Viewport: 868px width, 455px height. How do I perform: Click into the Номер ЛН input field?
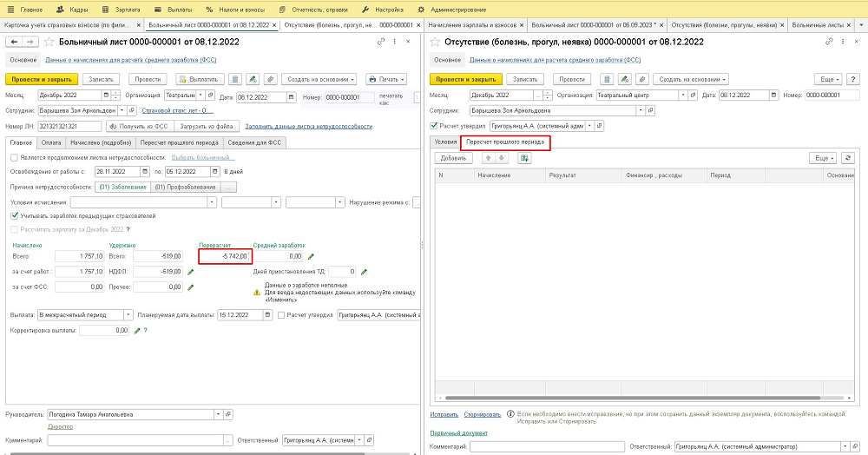69,126
